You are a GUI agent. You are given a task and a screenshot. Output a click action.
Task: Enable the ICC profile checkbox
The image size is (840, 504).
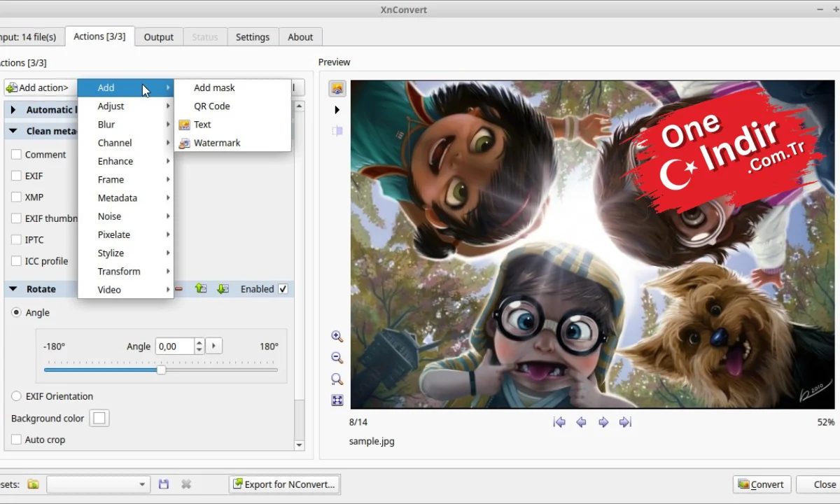click(16, 261)
